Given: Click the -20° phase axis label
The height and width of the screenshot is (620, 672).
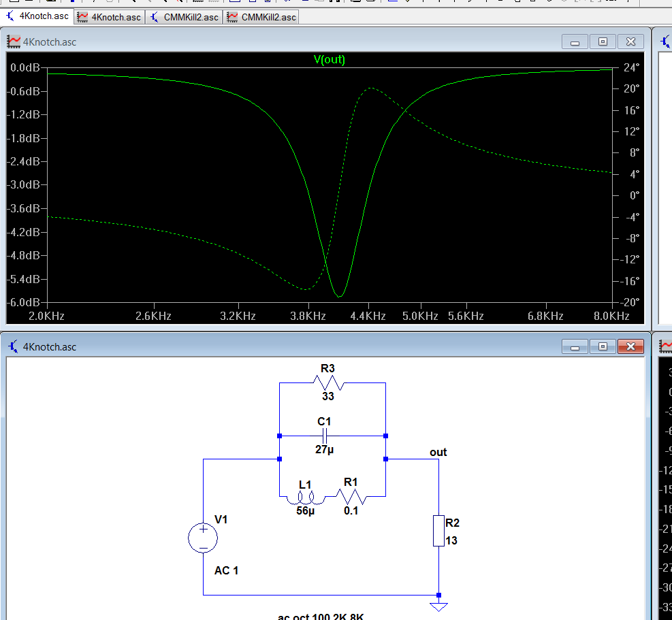Looking at the screenshot, I should (x=628, y=302).
